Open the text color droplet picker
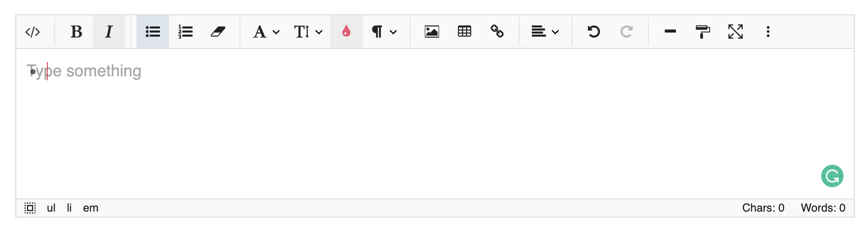Screen dimensions: 868x235 346,32
